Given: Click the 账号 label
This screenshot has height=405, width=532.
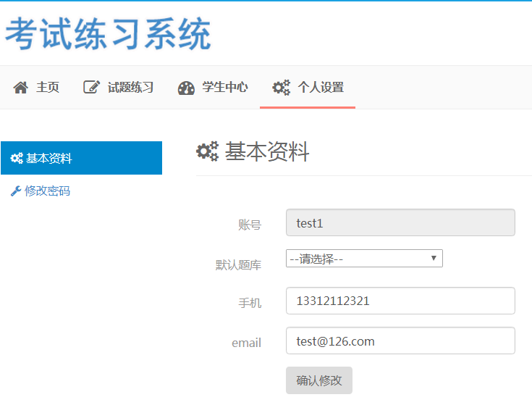Looking at the screenshot, I should [250, 225].
